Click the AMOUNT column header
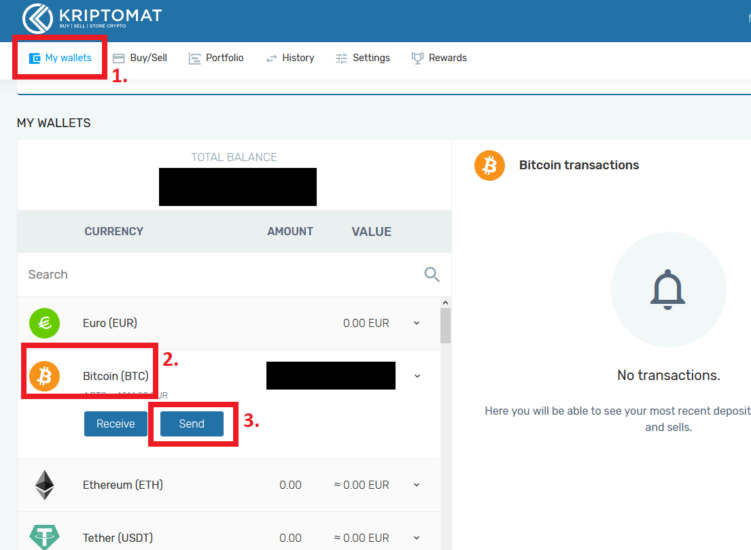Image resolution: width=751 pixels, height=550 pixels. pyautogui.click(x=290, y=231)
